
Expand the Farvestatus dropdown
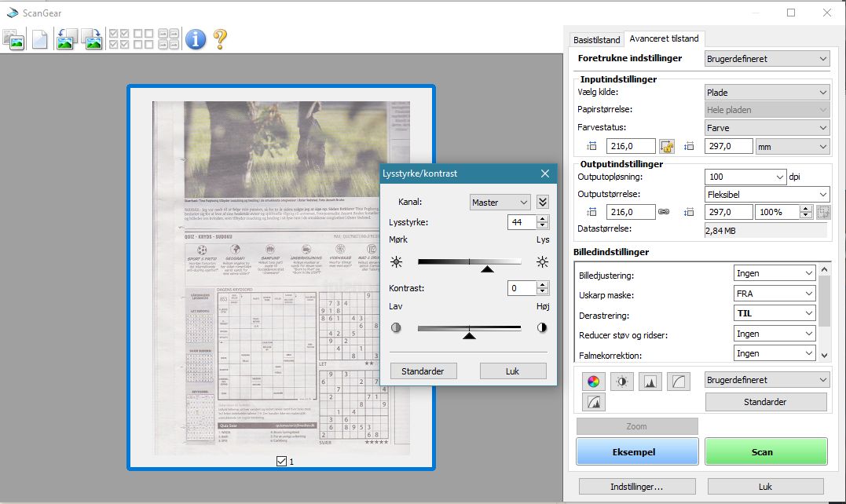pyautogui.click(x=767, y=127)
